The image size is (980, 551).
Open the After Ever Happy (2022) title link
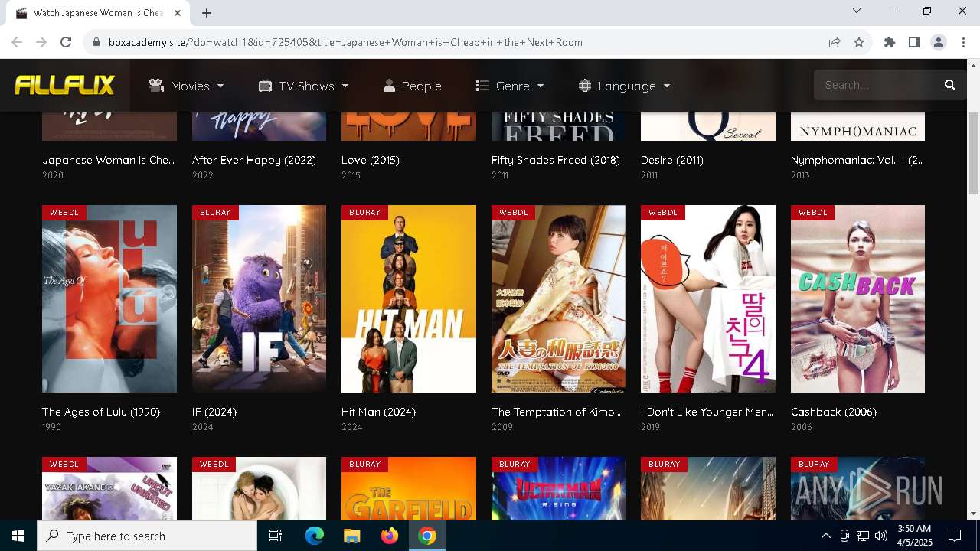point(254,160)
